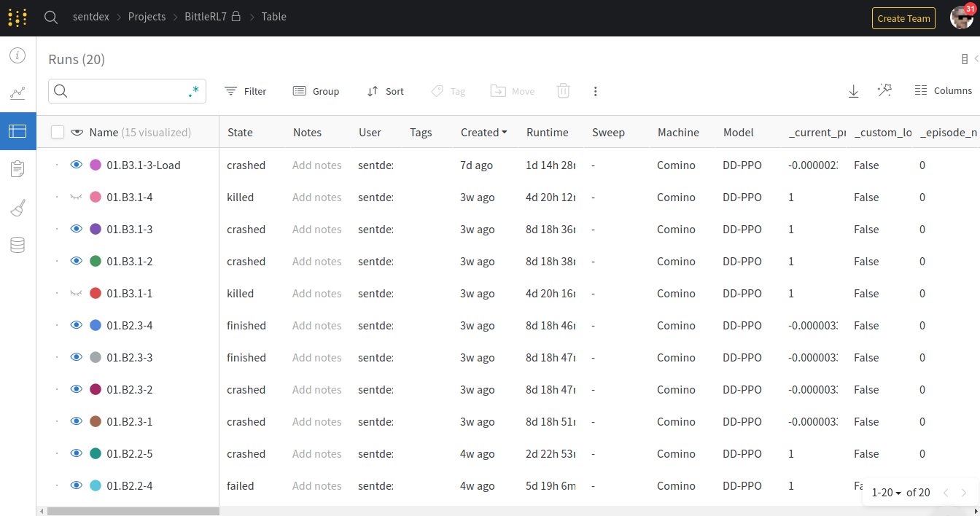The height and width of the screenshot is (516, 980).
Task: Open the run 01.B2.3-4 link
Action: 129,326
